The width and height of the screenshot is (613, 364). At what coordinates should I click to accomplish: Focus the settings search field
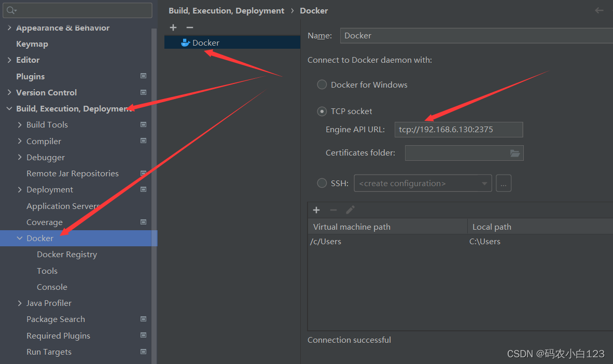77,10
